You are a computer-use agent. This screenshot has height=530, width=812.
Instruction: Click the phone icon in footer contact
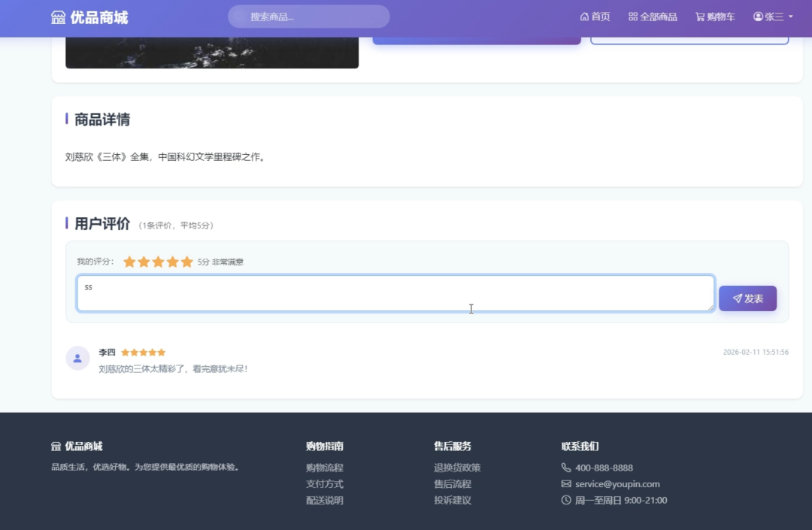[x=566, y=468]
